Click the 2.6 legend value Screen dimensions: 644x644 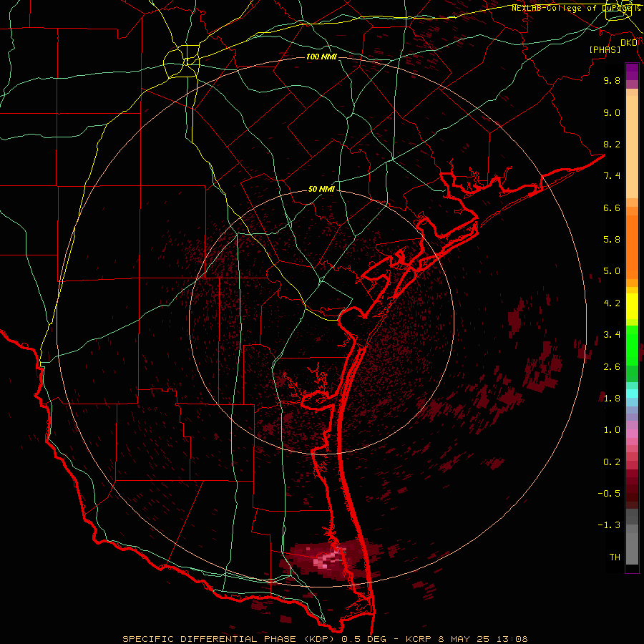(612, 367)
